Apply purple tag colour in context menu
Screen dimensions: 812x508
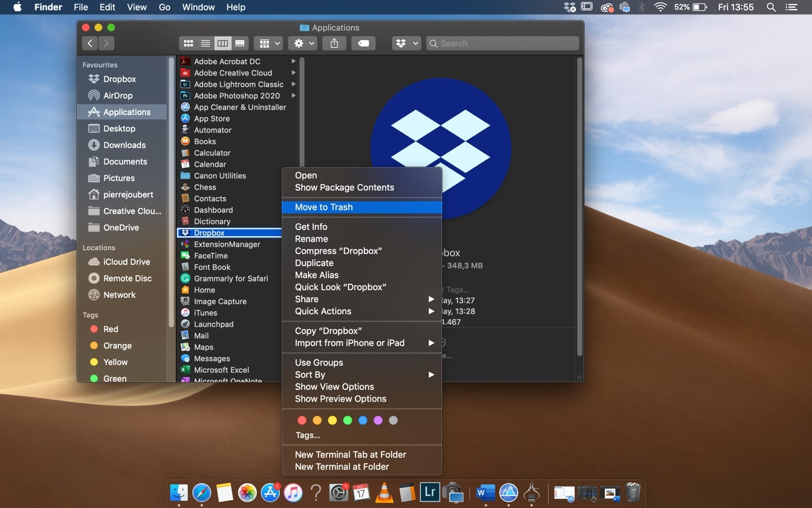point(378,420)
